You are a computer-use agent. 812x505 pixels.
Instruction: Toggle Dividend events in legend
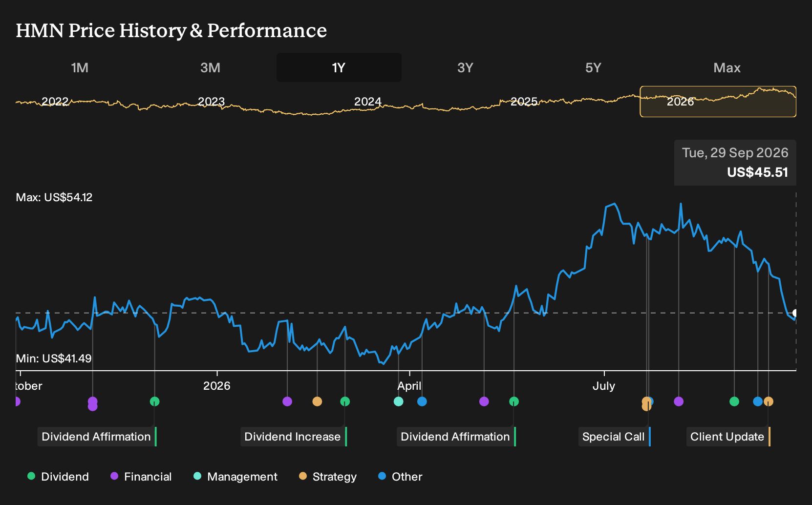pos(58,476)
